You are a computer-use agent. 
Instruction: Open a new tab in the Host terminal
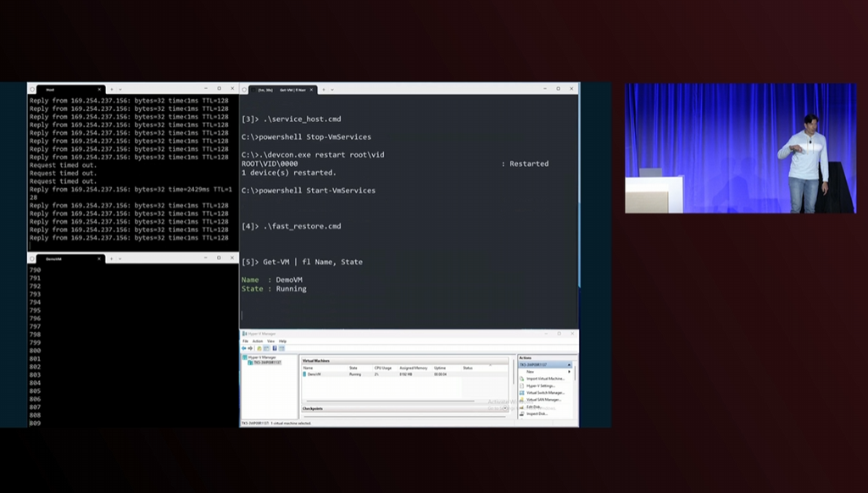pyautogui.click(x=111, y=89)
